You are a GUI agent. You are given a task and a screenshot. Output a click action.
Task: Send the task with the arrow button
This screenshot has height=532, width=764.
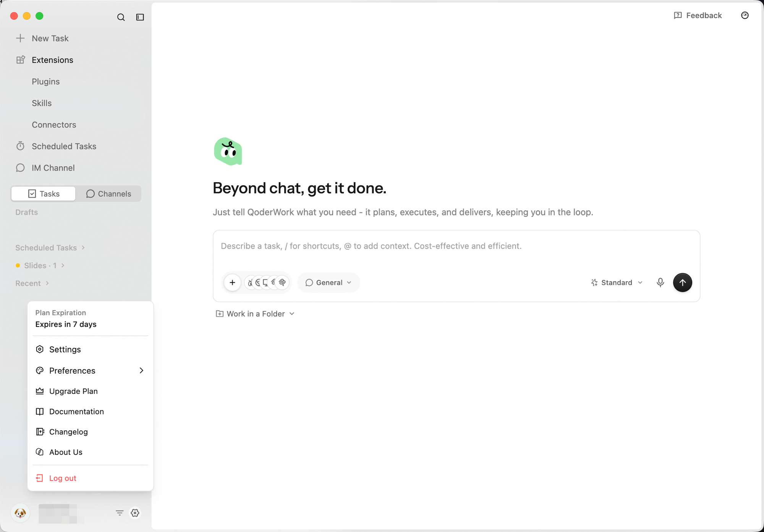[x=682, y=283]
